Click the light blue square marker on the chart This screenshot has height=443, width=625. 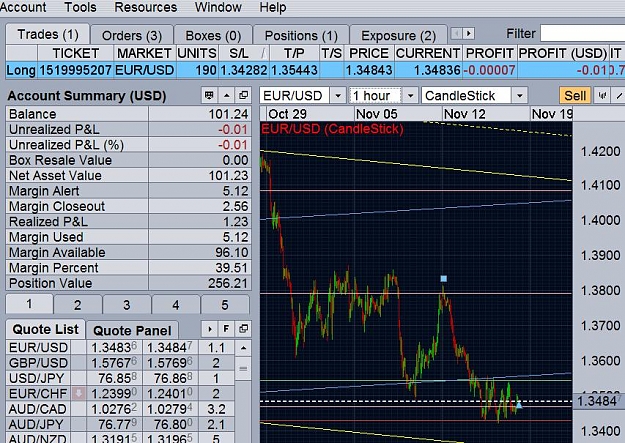coord(444,279)
